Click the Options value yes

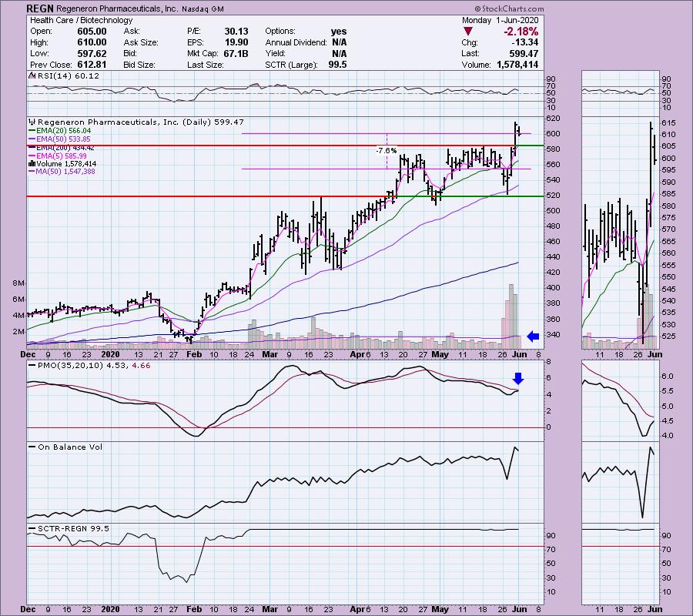(339, 32)
